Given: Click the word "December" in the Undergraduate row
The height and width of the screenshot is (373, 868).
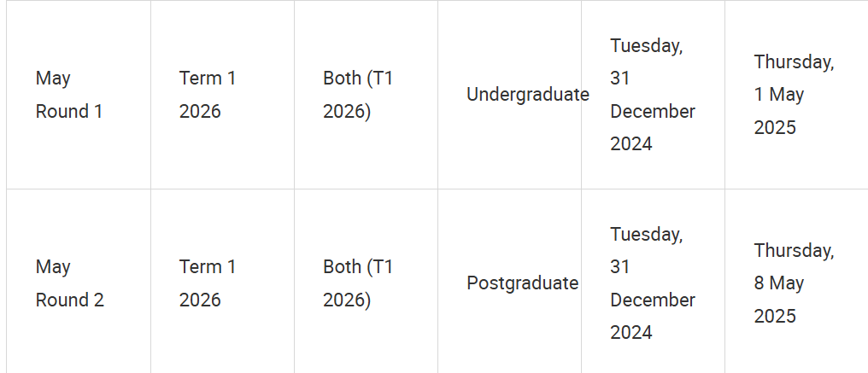Looking at the screenshot, I should click(x=653, y=111).
